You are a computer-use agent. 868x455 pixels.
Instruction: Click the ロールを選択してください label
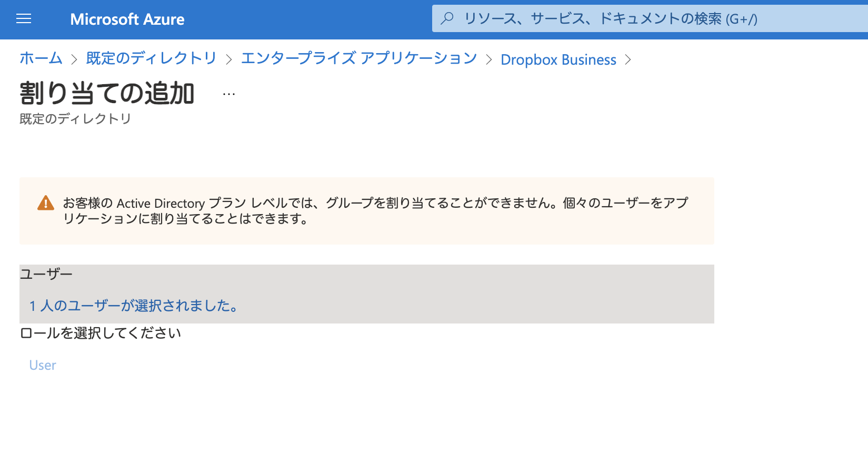[101, 333]
